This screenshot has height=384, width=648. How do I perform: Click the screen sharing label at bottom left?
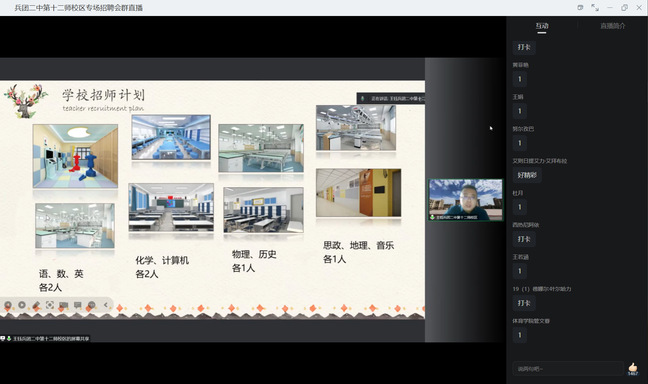(45, 339)
